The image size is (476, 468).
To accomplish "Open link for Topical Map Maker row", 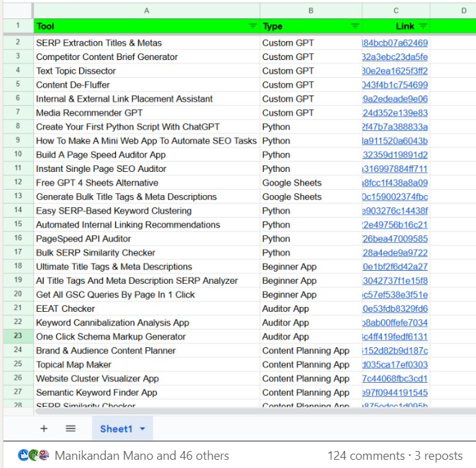I will (395, 364).
